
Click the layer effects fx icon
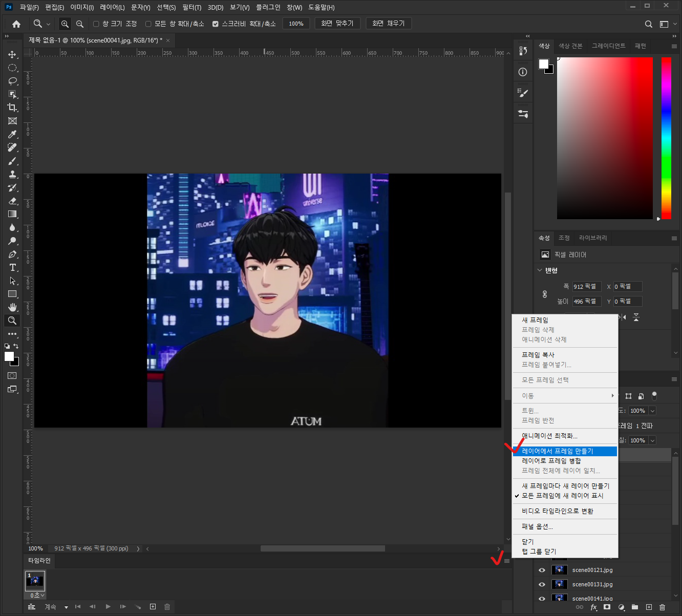tap(593, 607)
